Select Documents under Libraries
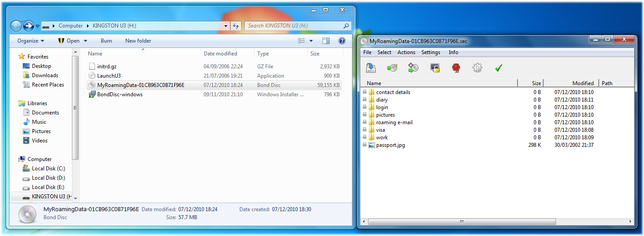This screenshot has height=236, width=644. pyautogui.click(x=45, y=113)
